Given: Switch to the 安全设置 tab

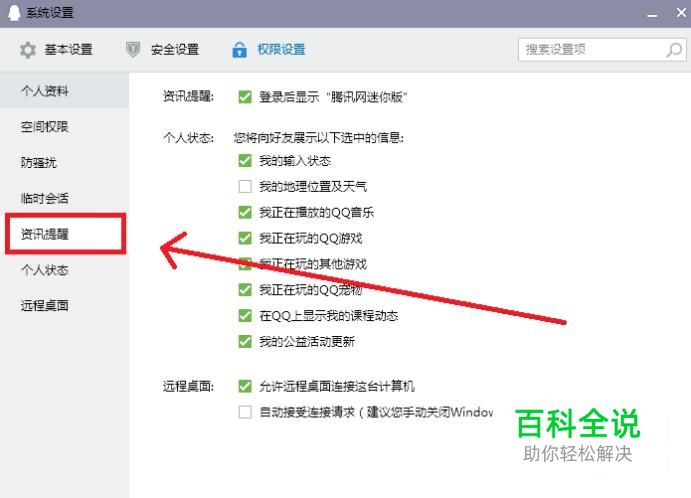Looking at the screenshot, I should pos(162,49).
